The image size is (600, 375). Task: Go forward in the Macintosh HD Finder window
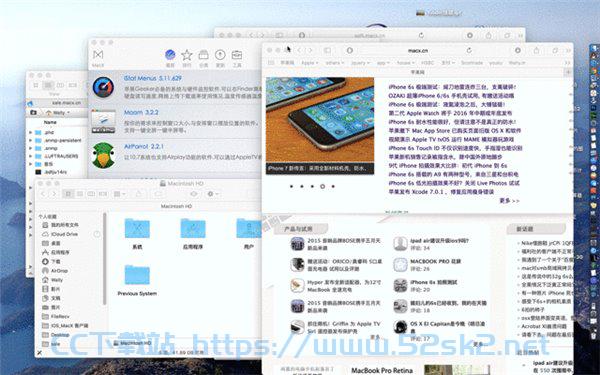tap(54, 194)
